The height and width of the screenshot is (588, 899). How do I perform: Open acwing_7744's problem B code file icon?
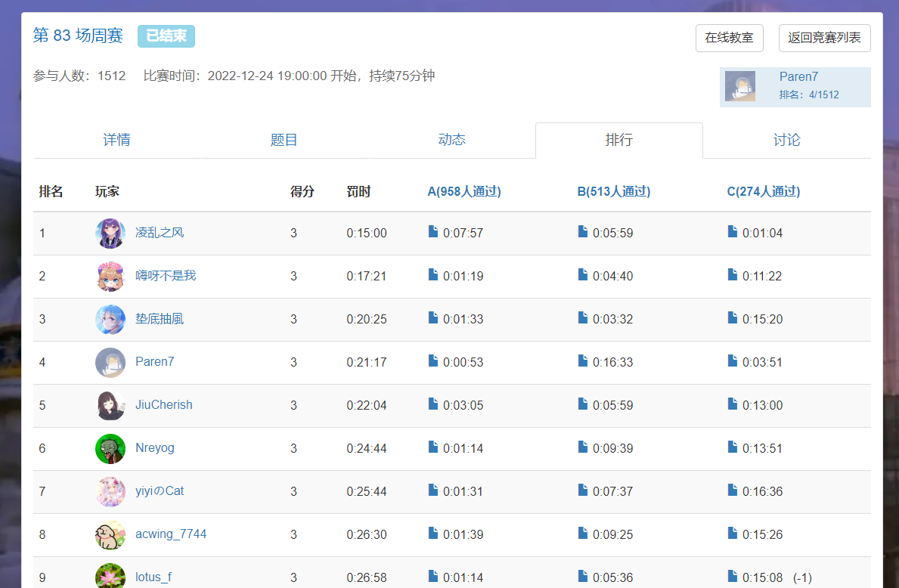(x=583, y=534)
